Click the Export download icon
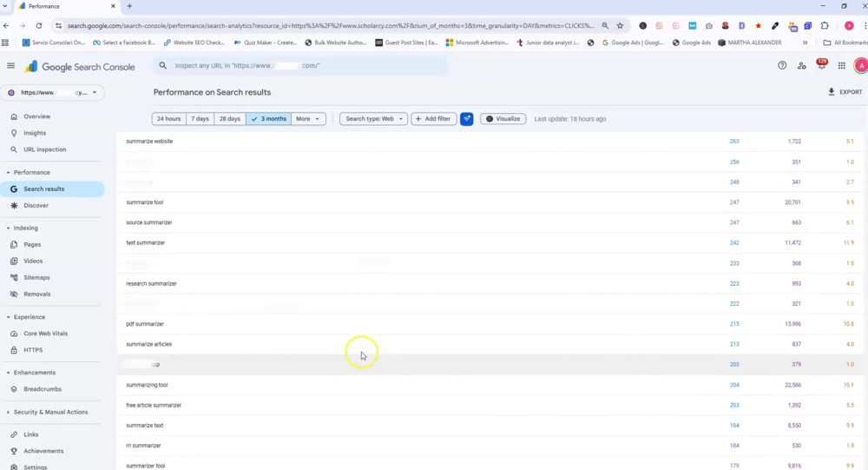Viewport: 868px width, 470px height. (x=831, y=92)
